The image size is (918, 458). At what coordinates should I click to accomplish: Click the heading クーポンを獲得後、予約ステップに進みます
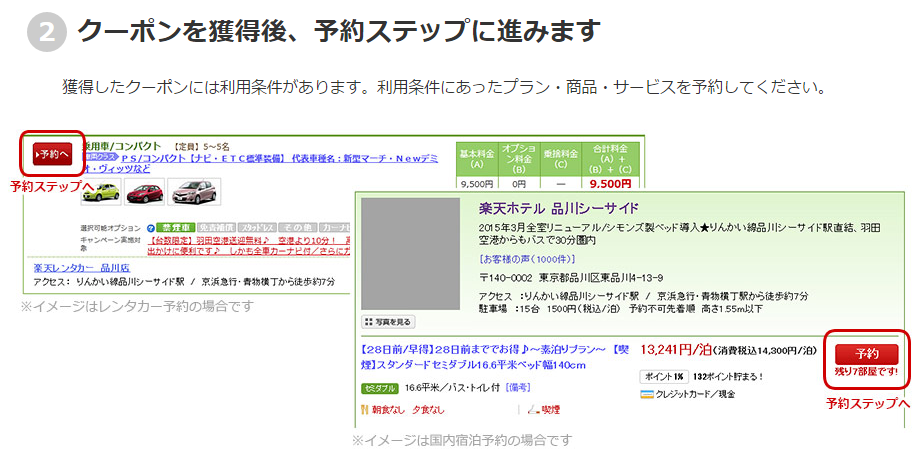(x=340, y=30)
